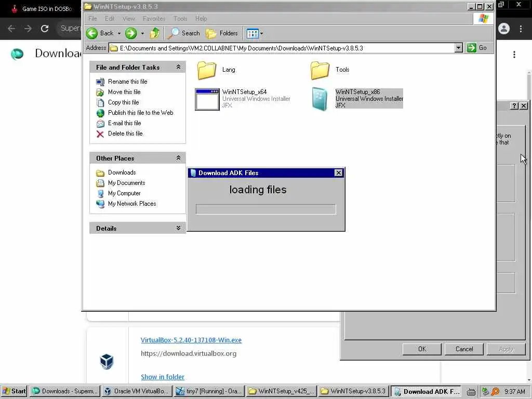The width and height of the screenshot is (532, 399).
Task: Click the browser back arrow
Action: 11,29
